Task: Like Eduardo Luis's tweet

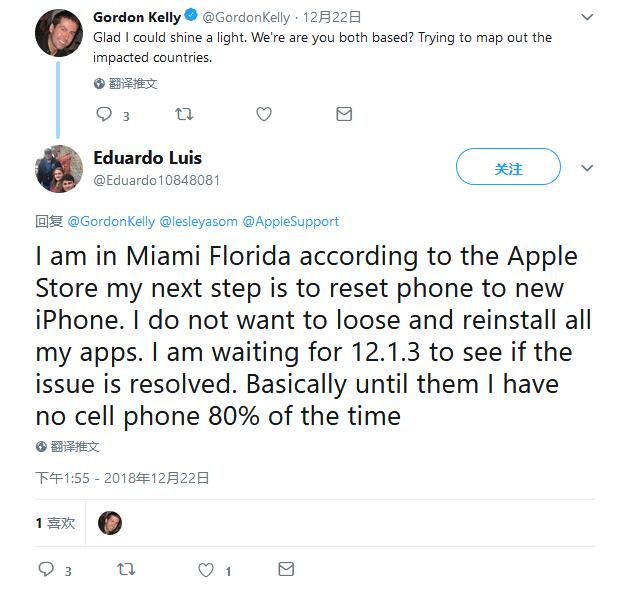Action: (206, 570)
